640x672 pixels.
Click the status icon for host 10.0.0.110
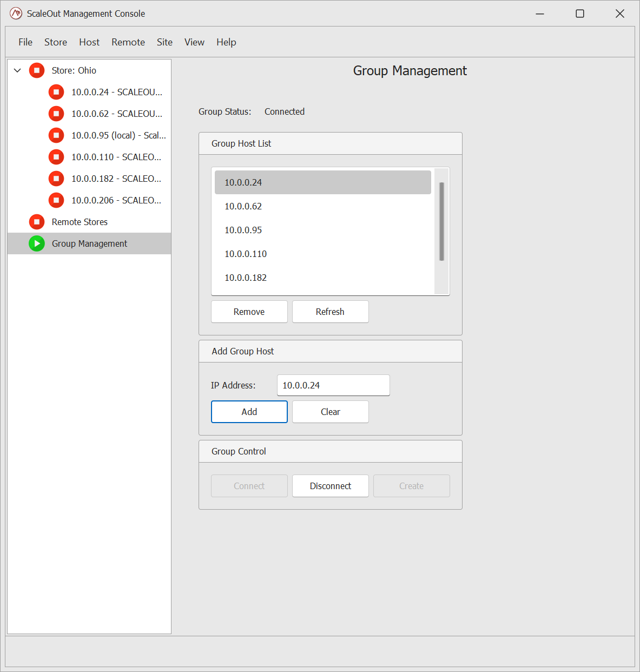[56, 157]
